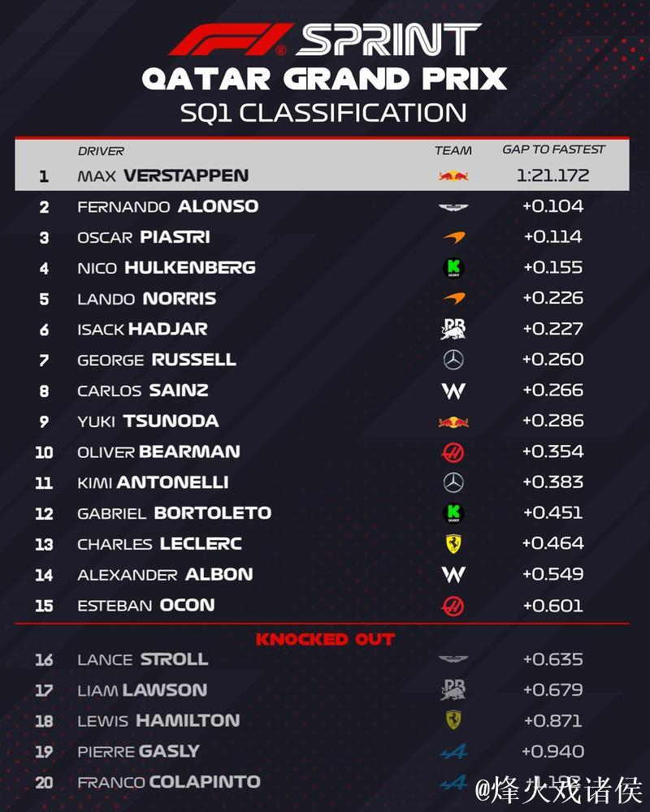Click McLaren logo next to Oscar Piastri
This screenshot has height=812, width=650.
click(453, 237)
